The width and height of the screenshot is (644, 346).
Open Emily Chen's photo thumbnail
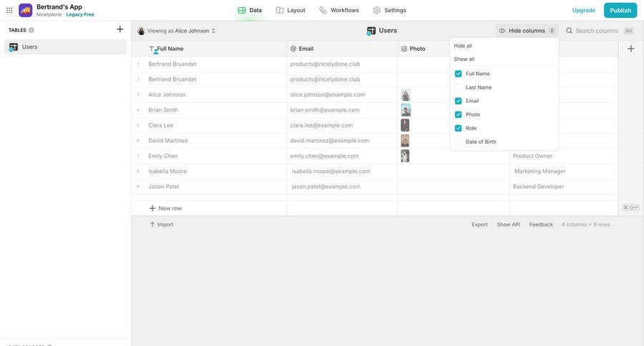coord(405,156)
